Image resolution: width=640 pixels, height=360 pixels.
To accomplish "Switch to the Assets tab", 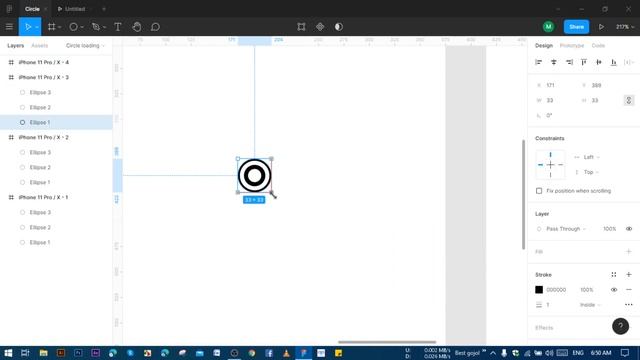I will 40,46.
